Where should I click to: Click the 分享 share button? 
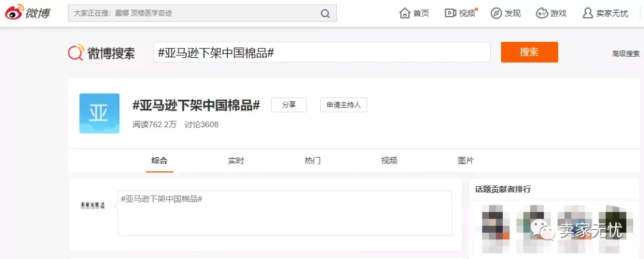pyautogui.click(x=289, y=105)
